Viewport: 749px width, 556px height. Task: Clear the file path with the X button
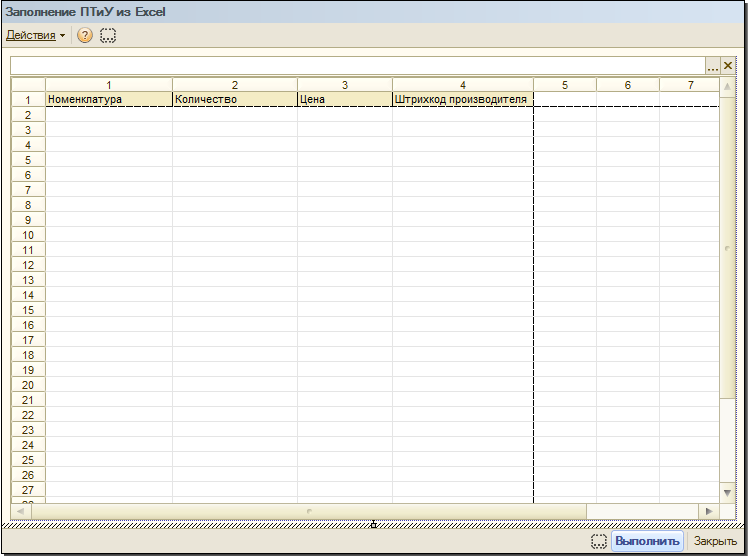click(728, 65)
